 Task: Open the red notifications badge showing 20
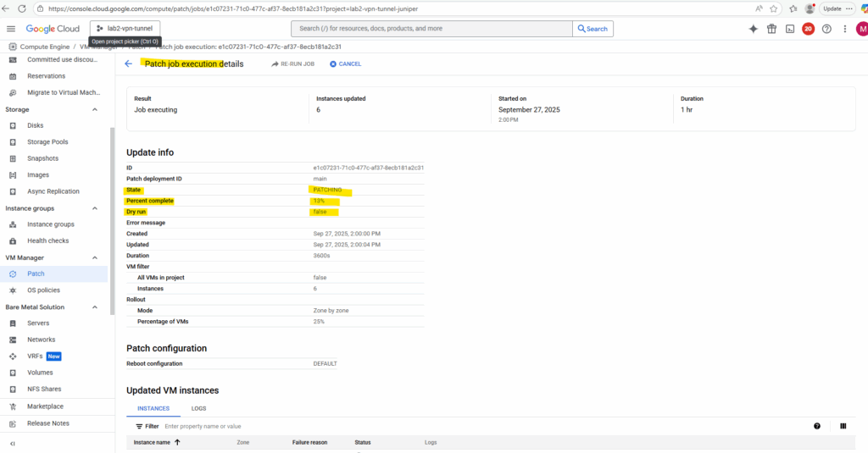coord(808,29)
